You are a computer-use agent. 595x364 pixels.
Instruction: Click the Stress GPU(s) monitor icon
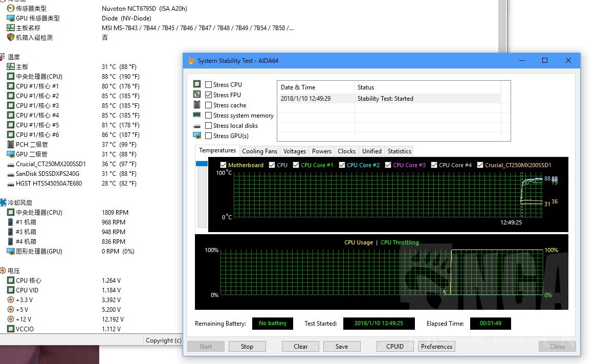pyautogui.click(x=197, y=135)
